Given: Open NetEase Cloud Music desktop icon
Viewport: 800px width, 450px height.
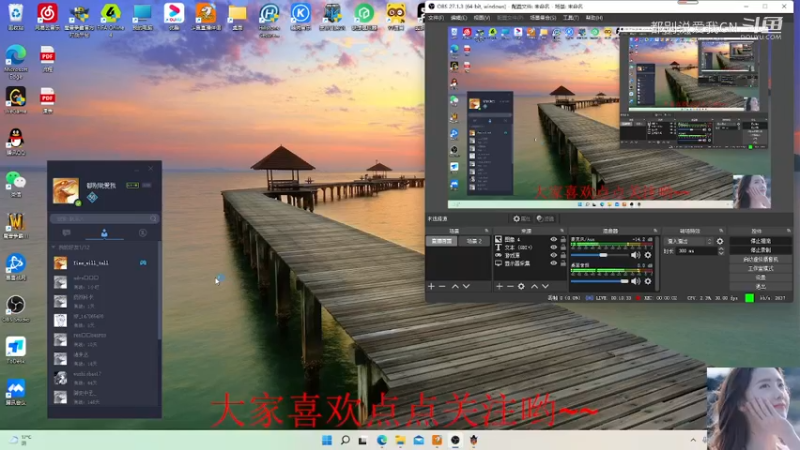Looking at the screenshot, I should click(x=47, y=16).
